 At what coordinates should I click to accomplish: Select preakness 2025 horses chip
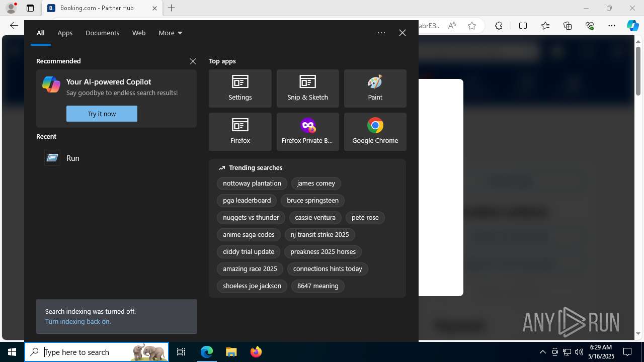point(323,252)
